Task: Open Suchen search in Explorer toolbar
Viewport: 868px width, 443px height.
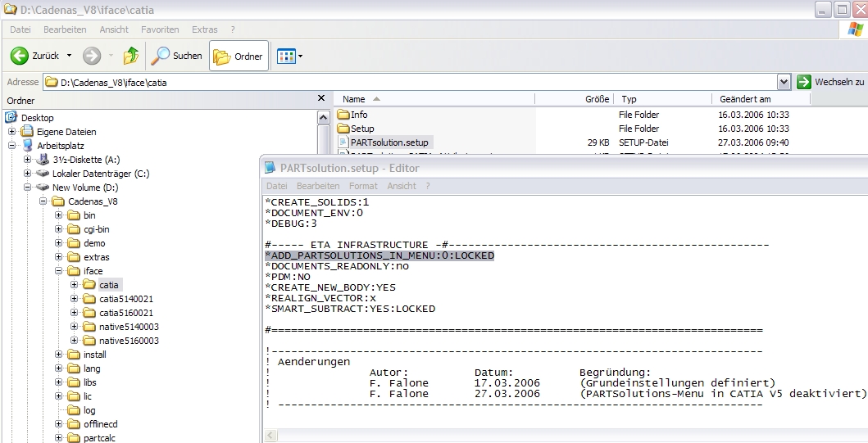Action: click(177, 56)
